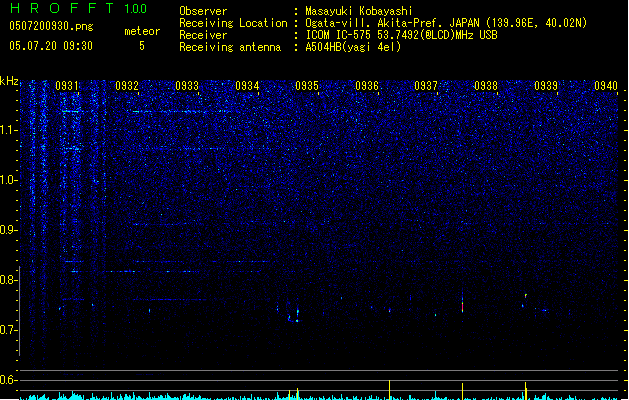Click the 0936 time marker
This screenshot has width=629, height=400.
point(367,86)
